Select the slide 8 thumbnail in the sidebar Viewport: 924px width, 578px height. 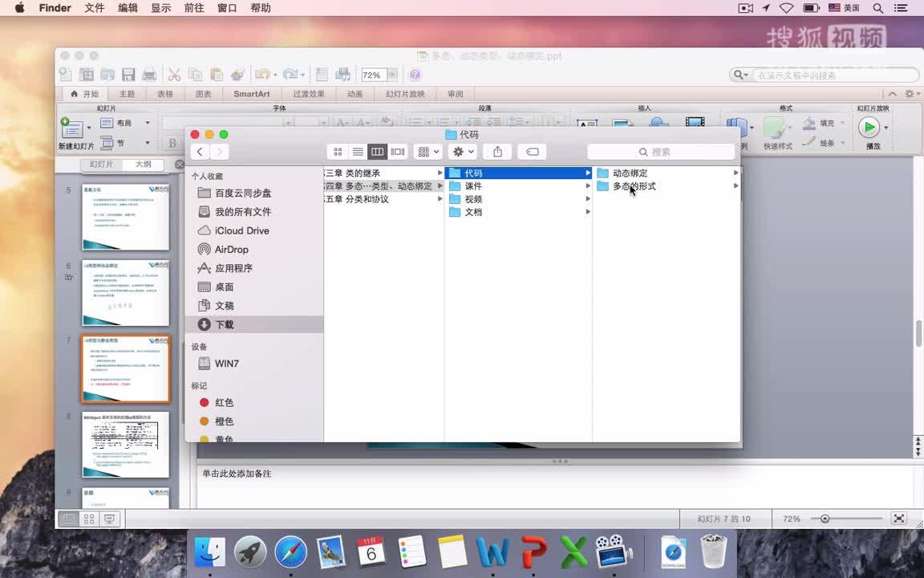(125, 444)
